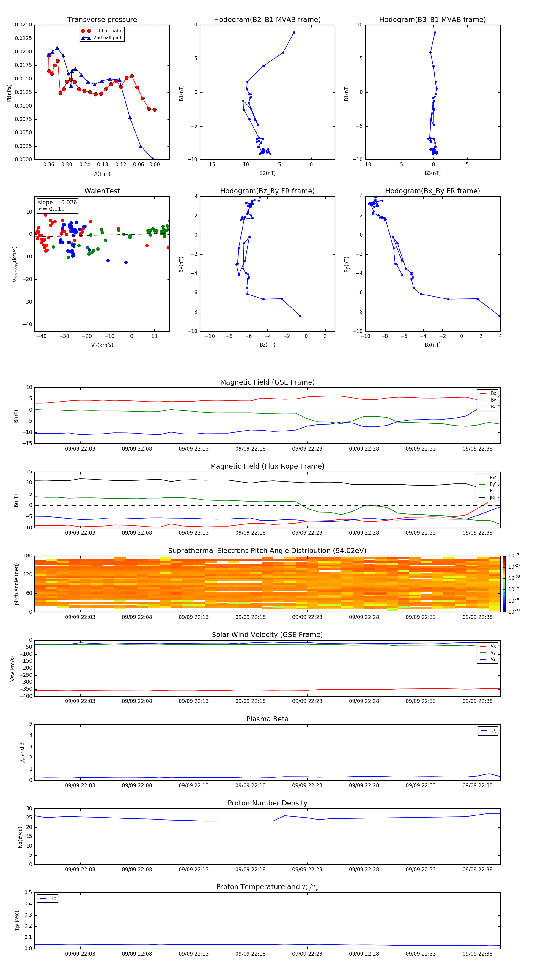Click 'Suprathermal Electrons Pitch Angle Distribution' title

click(x=267, y=551)
